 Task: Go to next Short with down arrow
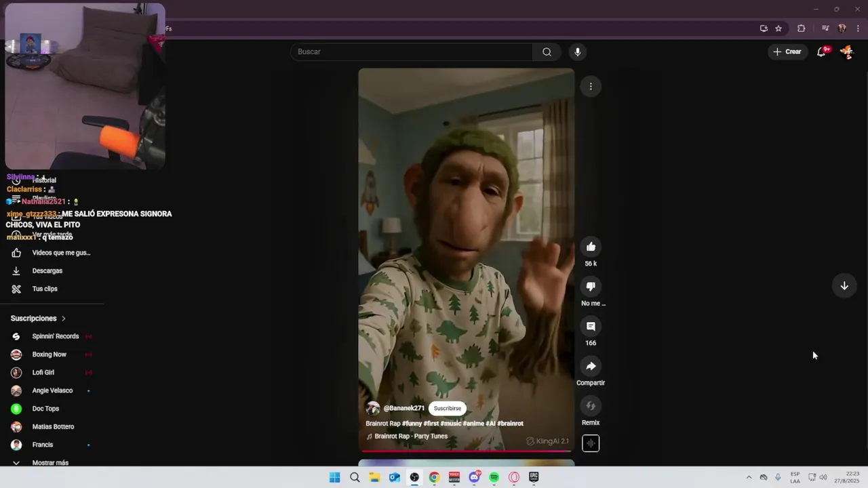pyautogui.click(x=844, y=286)
